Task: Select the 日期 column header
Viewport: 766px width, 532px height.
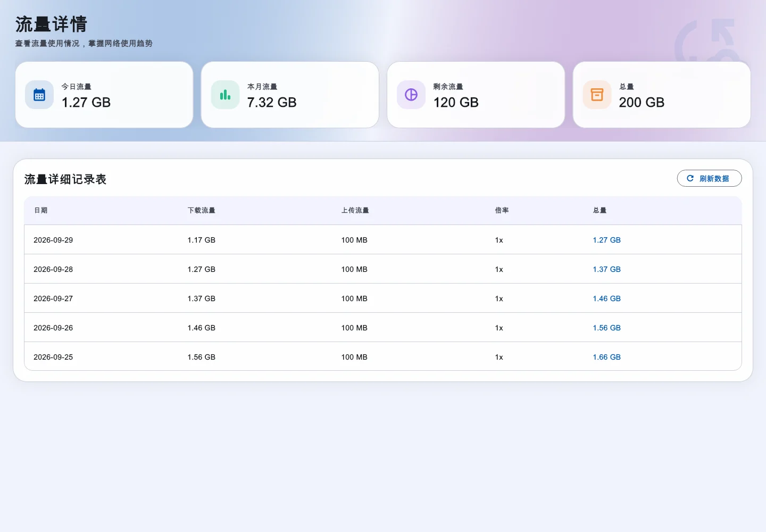Action: [x=41, y=210]
